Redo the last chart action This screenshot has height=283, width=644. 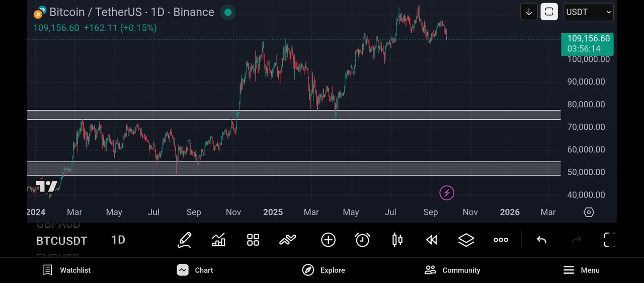(x=577, y=240)
